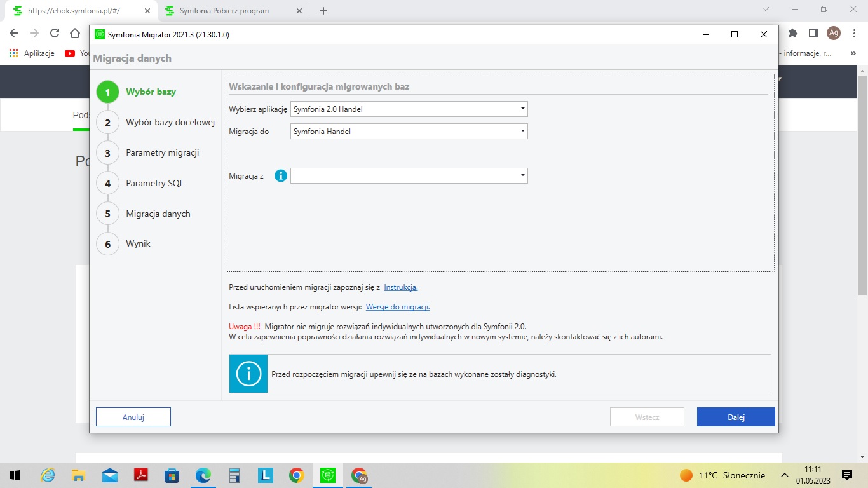Viewport: 868px width, 488px height.
Task: Open the Calculator app in taskbar
Action: [x=234, y=475]
